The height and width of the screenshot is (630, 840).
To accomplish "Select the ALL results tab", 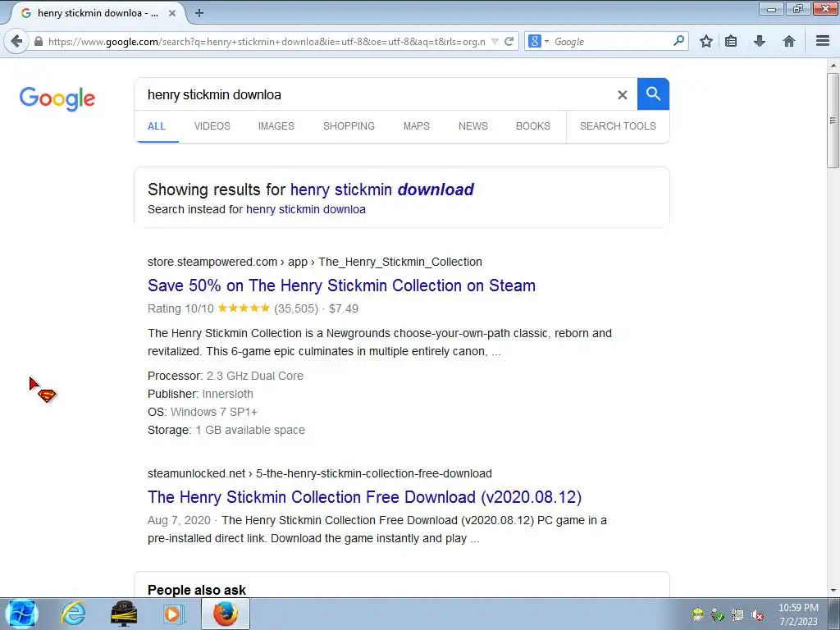I will coord(157,126).
